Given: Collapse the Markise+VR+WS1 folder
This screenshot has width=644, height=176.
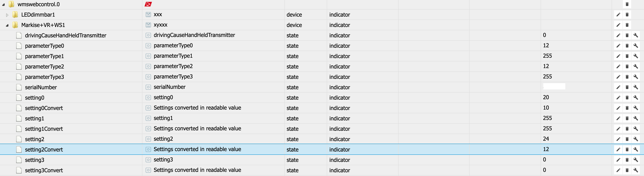Looking at the screenshot, I should [7, 25].
